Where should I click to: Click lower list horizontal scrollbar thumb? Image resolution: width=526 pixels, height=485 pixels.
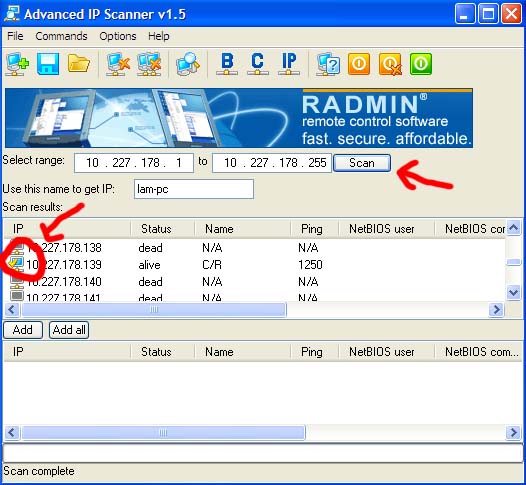163,433
